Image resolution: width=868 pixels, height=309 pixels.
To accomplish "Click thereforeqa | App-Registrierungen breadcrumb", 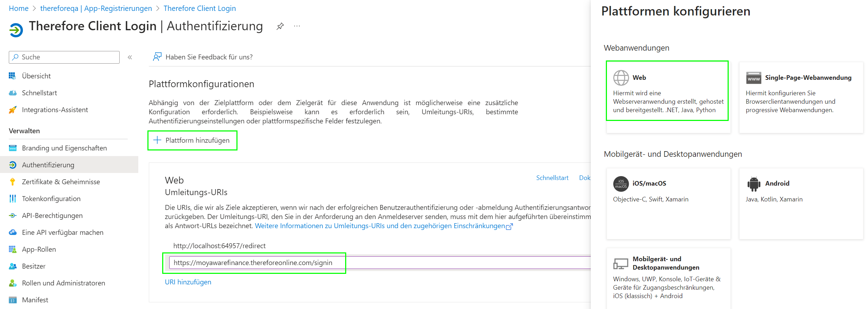I will (x=96, y=8).
